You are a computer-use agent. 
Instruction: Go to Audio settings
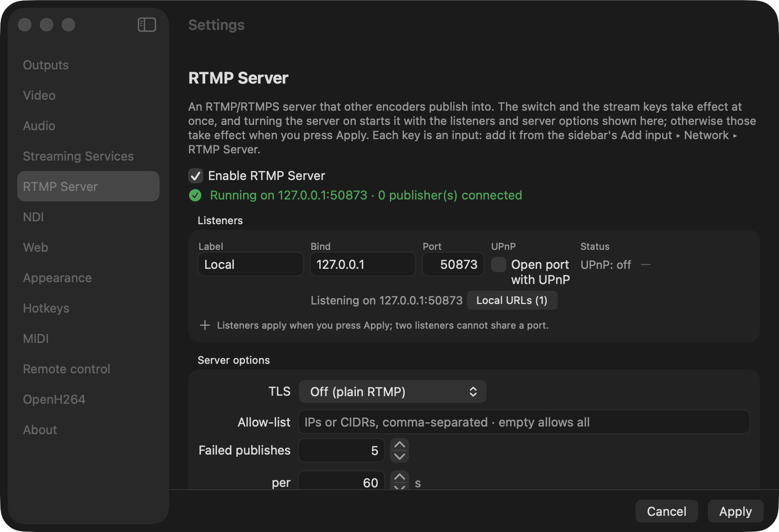coord(88,126)
